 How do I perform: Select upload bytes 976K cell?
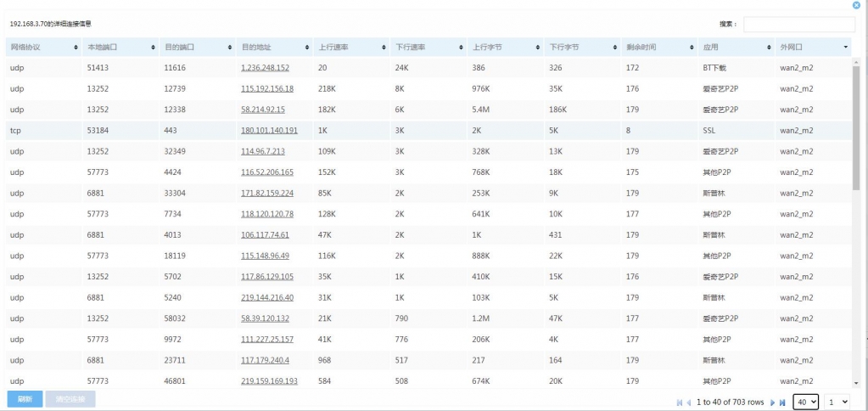pyautogui.click(x=505, y=88)
